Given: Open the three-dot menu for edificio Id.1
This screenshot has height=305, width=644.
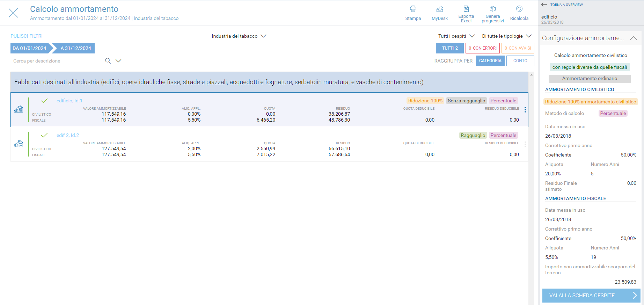Looking at the screenshot, I should (x=525, y=110).
